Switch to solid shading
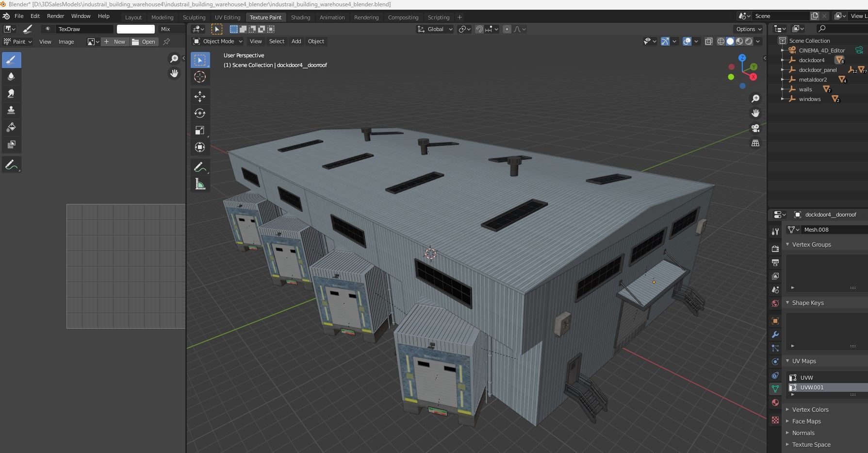The height and width of the screenshot is (453, 868). click(730, 41)
